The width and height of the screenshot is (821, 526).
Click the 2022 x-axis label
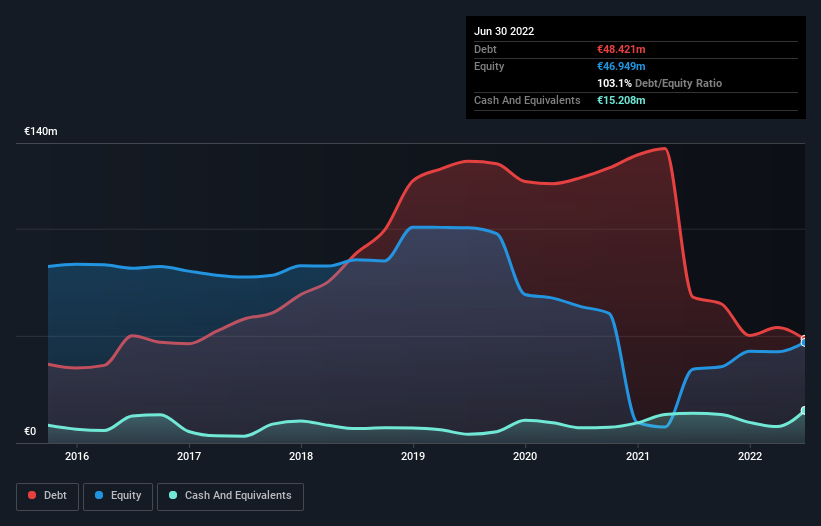coord(750,456)
